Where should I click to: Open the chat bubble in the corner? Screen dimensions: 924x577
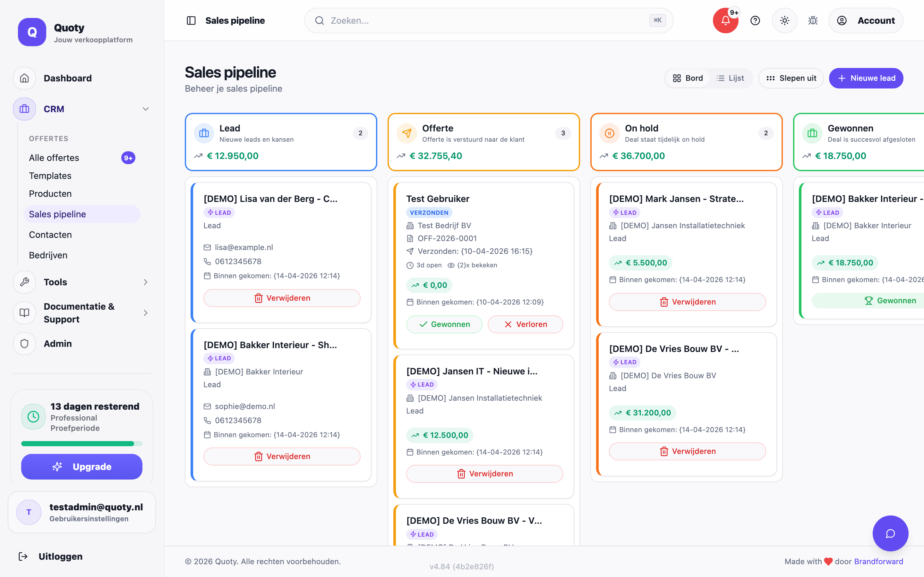(x=890, y=533)
